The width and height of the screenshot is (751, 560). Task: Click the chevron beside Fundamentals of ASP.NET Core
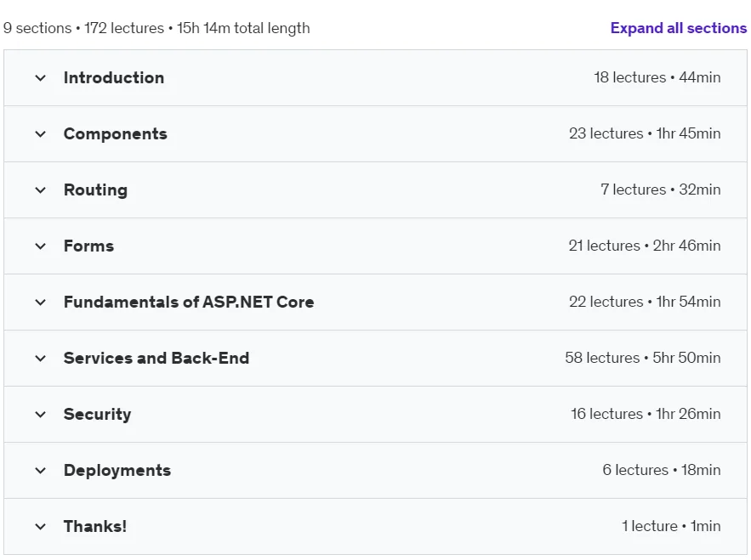[41, 302]
